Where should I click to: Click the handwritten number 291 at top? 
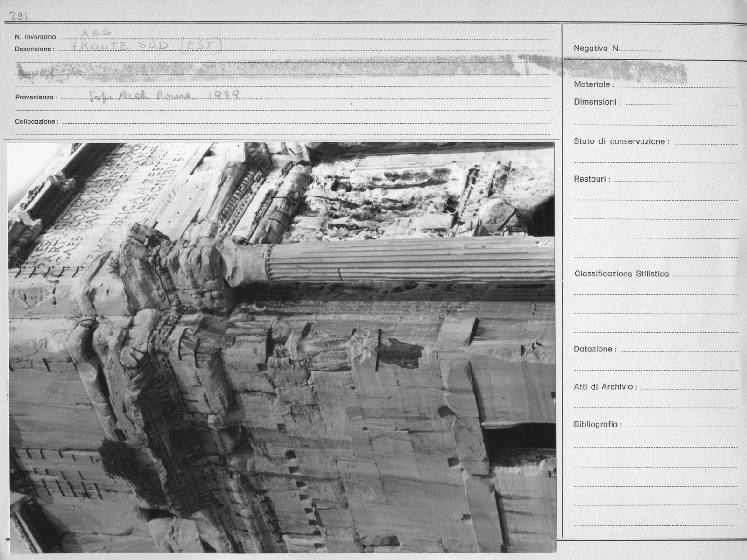19,16
